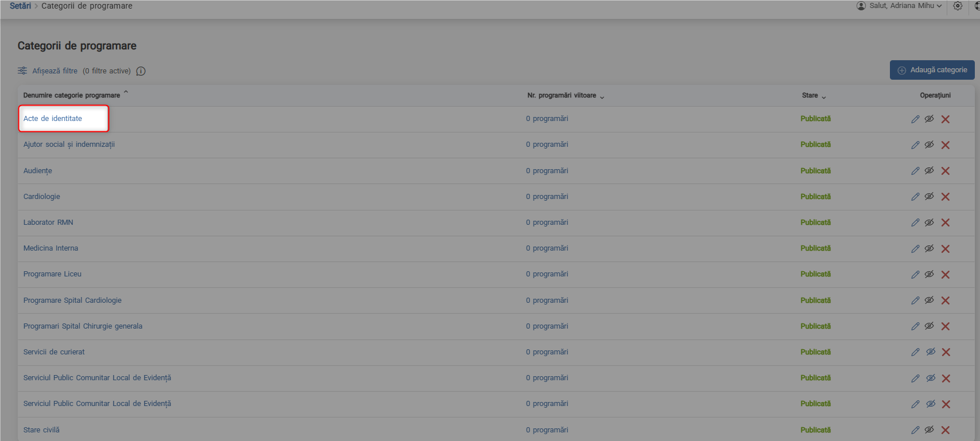
Task: Open the Ajutor social și indemnizații link
Action: click(69, 145)
